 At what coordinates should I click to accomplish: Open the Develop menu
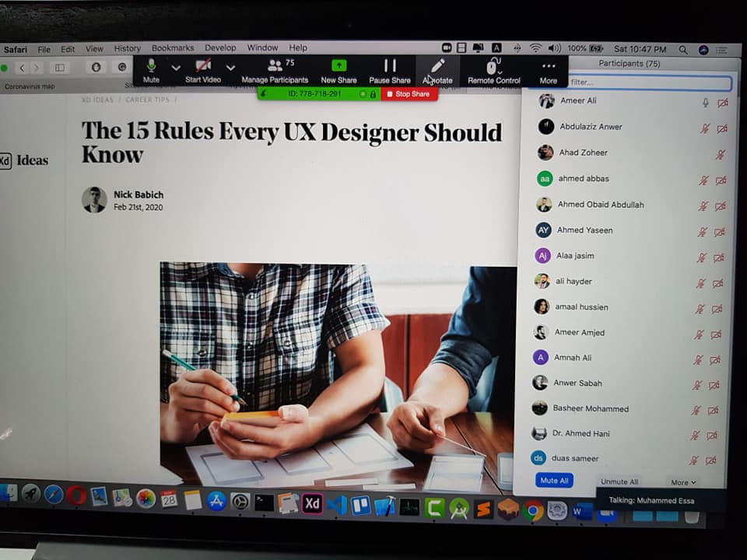(220, 47)
